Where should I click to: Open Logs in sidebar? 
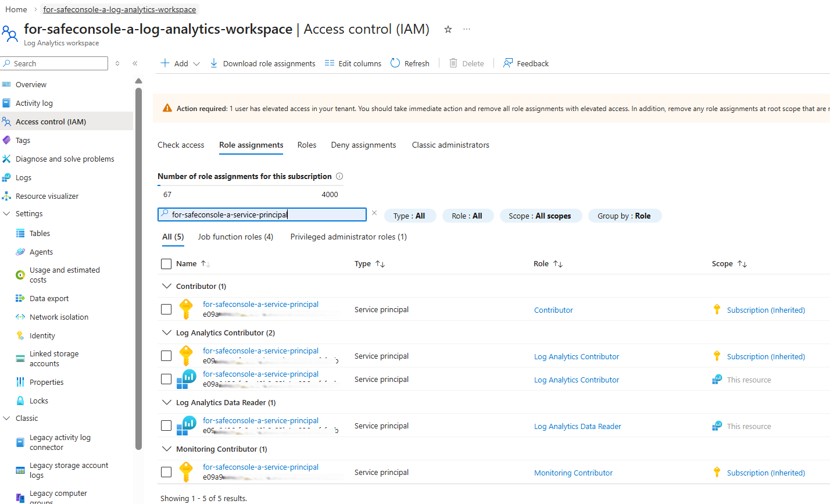23,177
